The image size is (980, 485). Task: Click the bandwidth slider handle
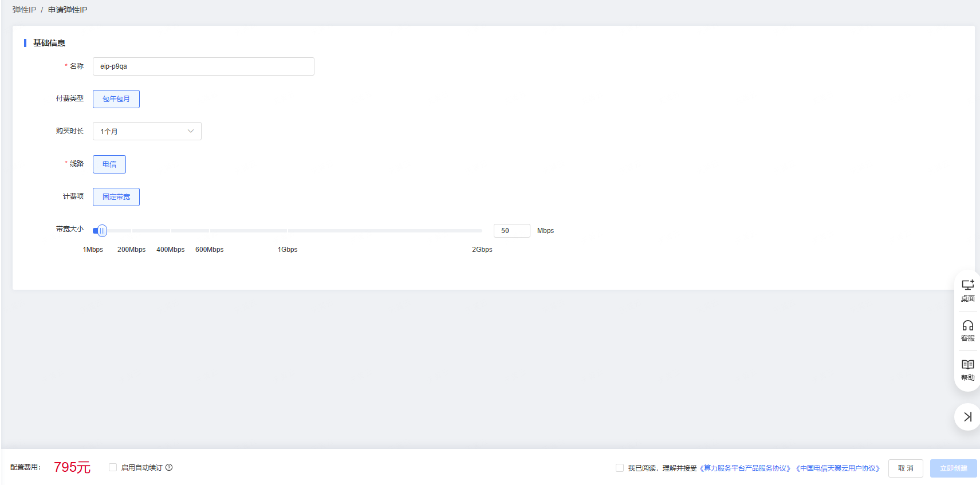[102, 231]
